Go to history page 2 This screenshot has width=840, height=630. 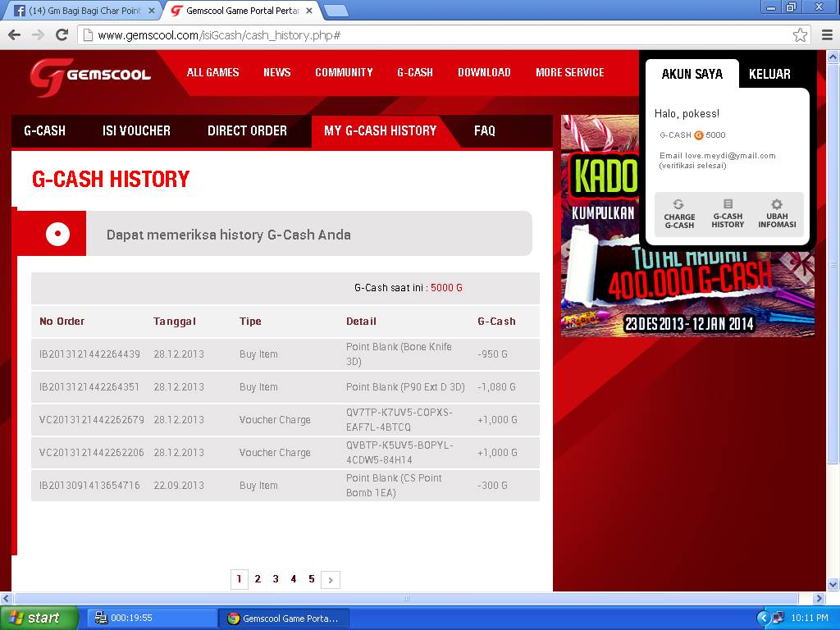(x=258, y=579)
